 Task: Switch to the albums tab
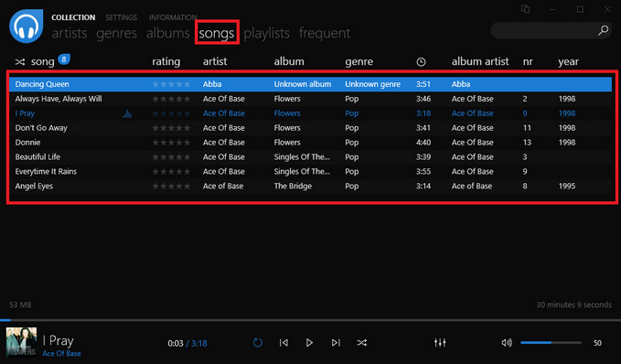coord(168,33)
